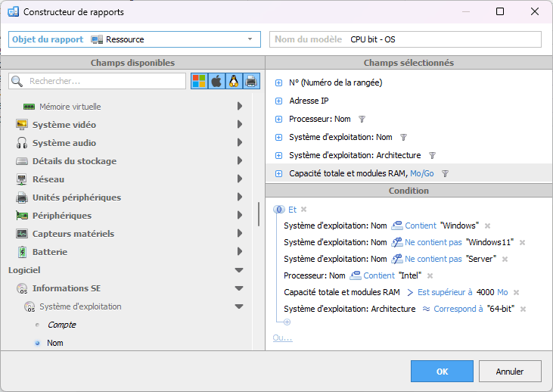Click the add condition plus icon
Image resolution: width=553 pixels, height=392 pixels.
point(287,322)
